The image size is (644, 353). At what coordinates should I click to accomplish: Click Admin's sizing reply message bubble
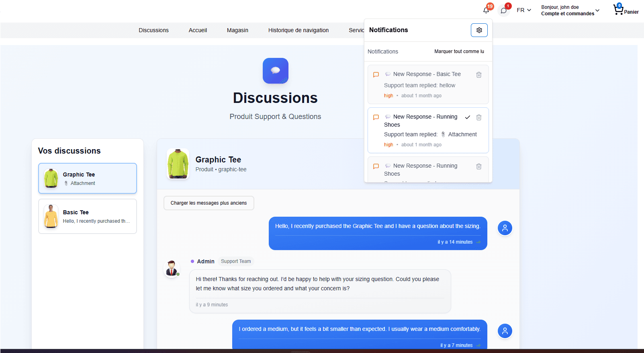point(320,291)
